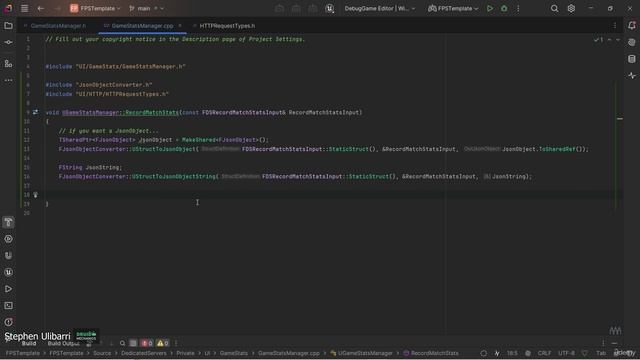Go to previous highlighted problem arrow

pos(609,40)
